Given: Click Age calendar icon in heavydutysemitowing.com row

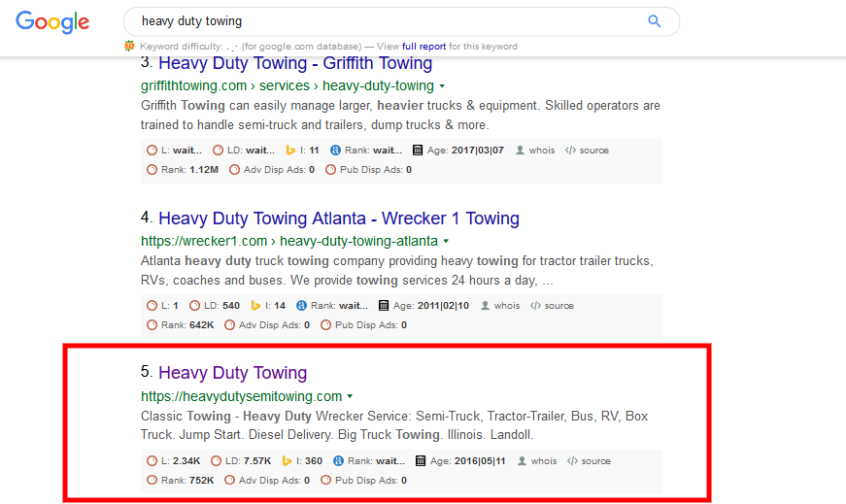Looking at the screenshot, I should point(421,461).
